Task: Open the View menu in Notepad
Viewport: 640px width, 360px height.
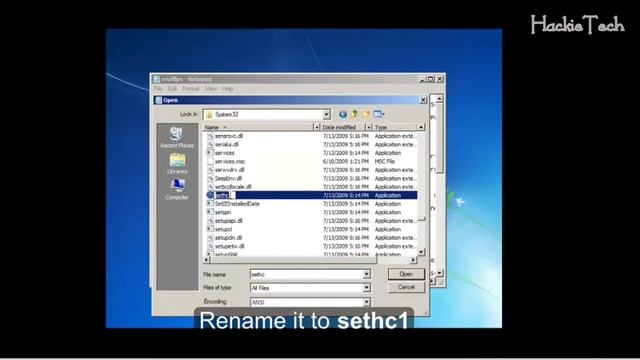Action: pyautogui.click(x=211, y=89)
